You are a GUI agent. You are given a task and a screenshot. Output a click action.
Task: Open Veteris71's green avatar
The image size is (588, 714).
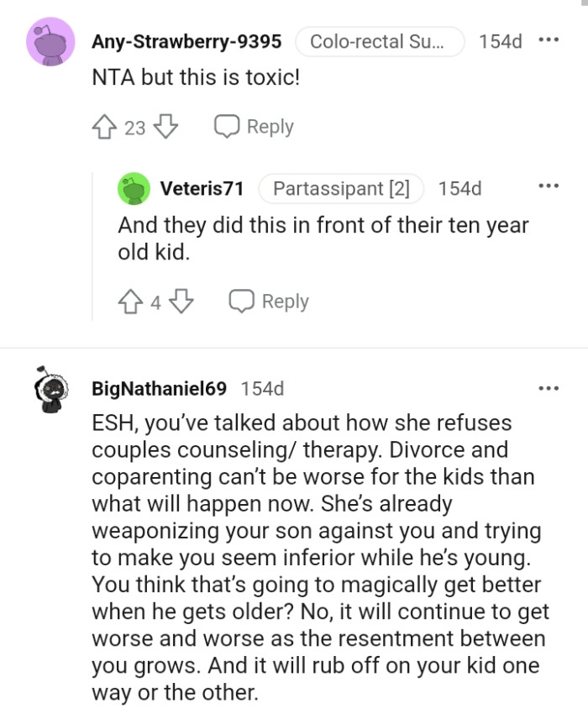[130, 188]
